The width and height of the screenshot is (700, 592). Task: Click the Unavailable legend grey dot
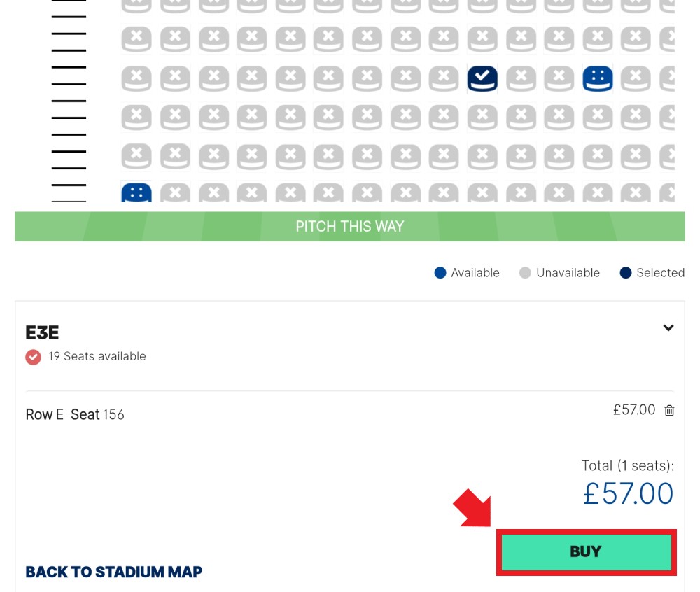click(x=525, y=273)
